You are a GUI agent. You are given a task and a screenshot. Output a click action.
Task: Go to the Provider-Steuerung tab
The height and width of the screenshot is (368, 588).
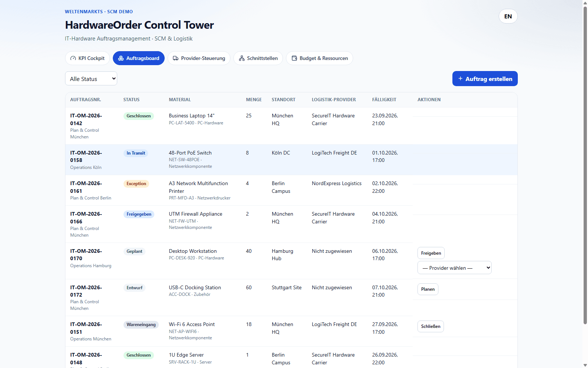click(199, 58)
